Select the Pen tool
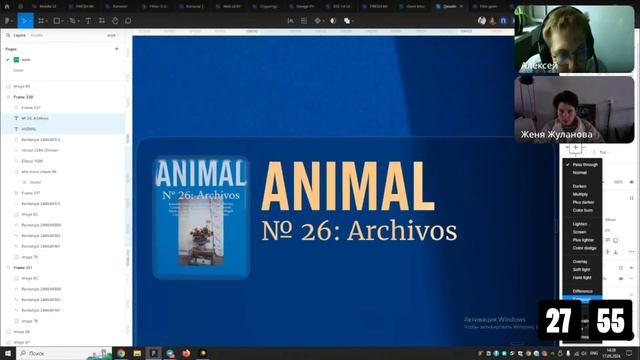The image size is (640, 360). 72,21
